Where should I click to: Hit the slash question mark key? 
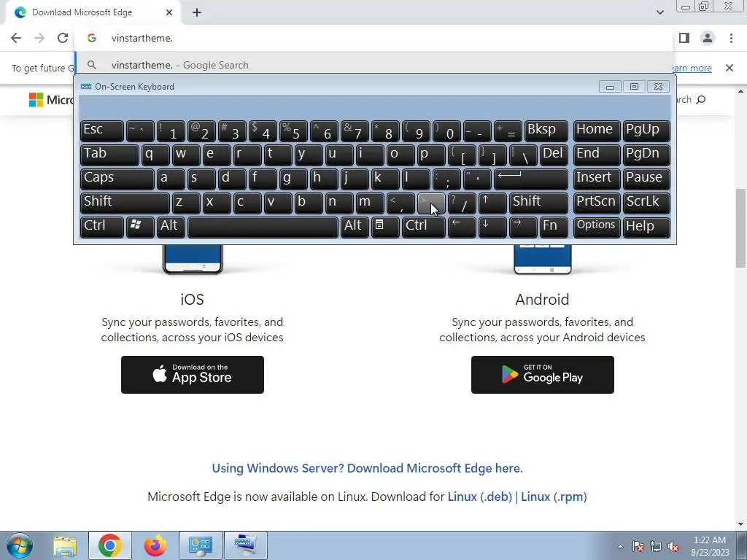462,203
